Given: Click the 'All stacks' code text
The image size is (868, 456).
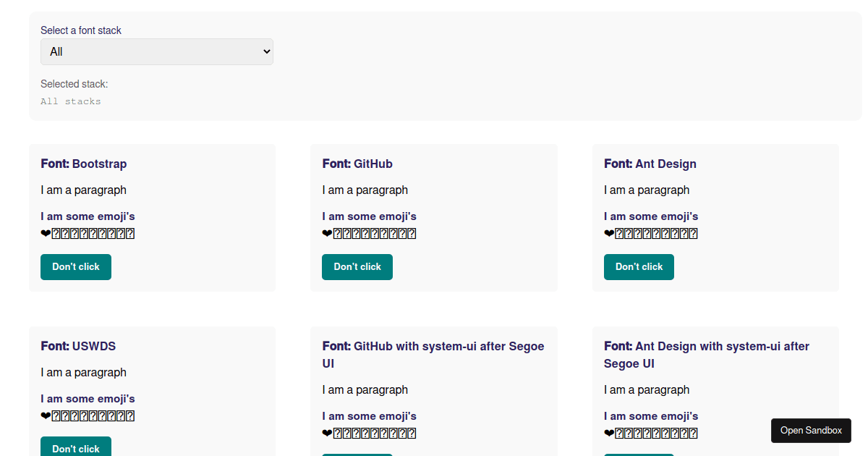Looking at the screenshot, I should [71, 101].
